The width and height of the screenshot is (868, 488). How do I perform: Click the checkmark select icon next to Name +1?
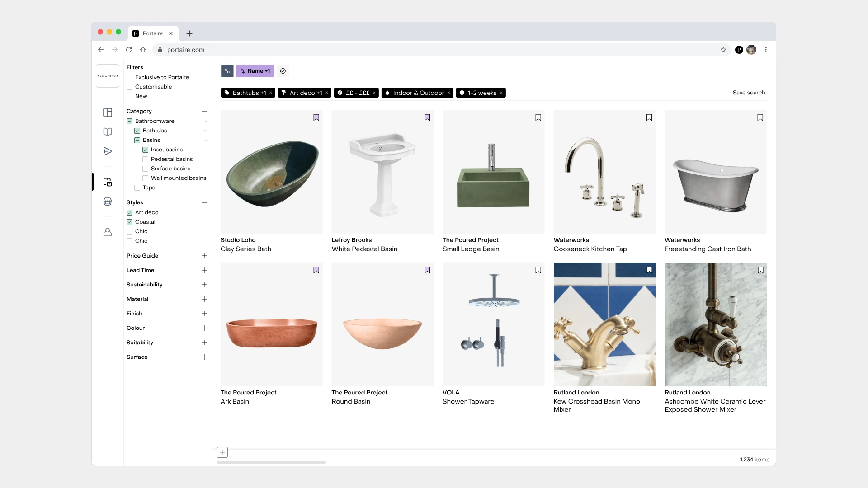click(x=283, y=71)
